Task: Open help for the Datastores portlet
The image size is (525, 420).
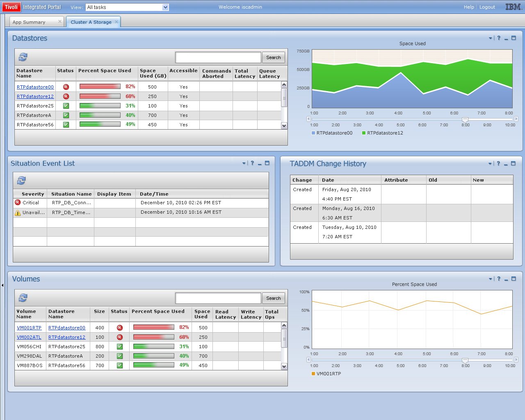Action: pos(499,38)
